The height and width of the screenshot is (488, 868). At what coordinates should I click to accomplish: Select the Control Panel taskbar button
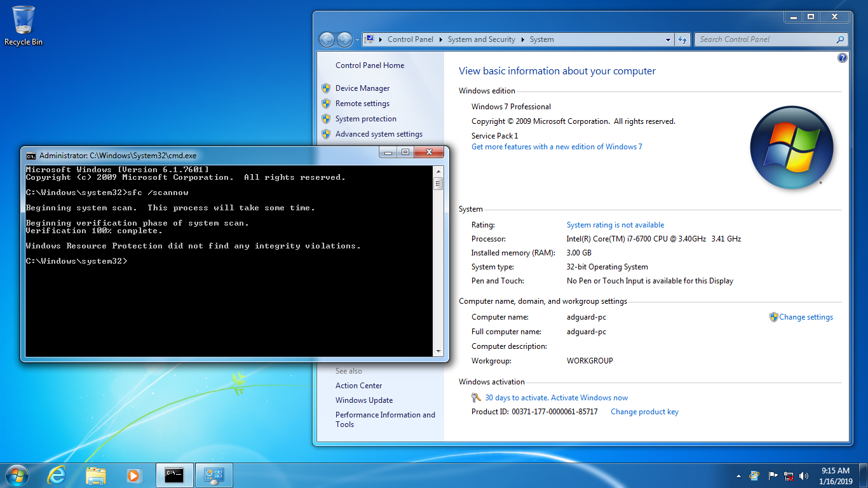[x=214, y=475]
